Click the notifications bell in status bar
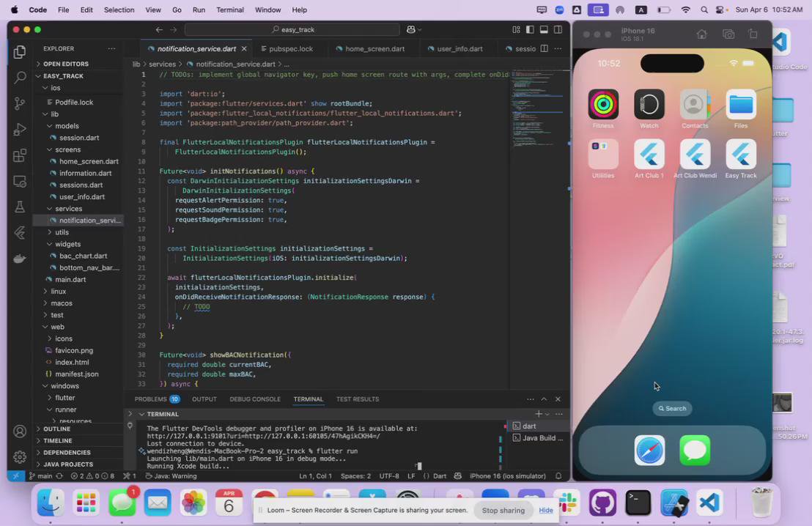Image resolution: width=812 pixels, height=526 pixels. click(x=558, y=475)
